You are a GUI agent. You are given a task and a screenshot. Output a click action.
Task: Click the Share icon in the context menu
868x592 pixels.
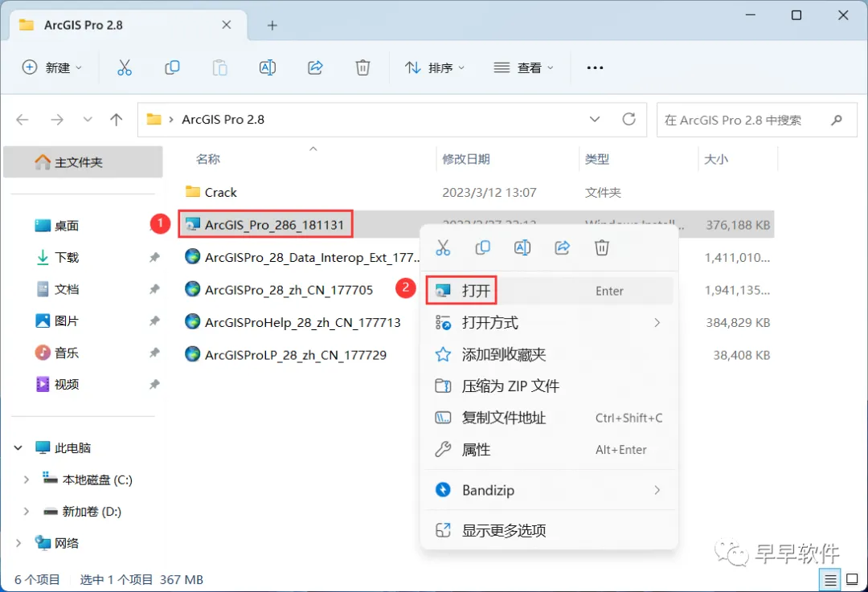point(562,247)
